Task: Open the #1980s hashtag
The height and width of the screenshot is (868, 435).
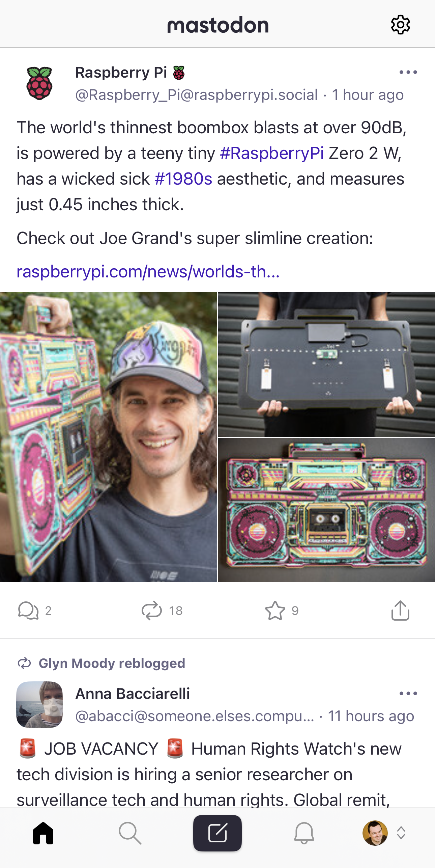Action: 183,179
